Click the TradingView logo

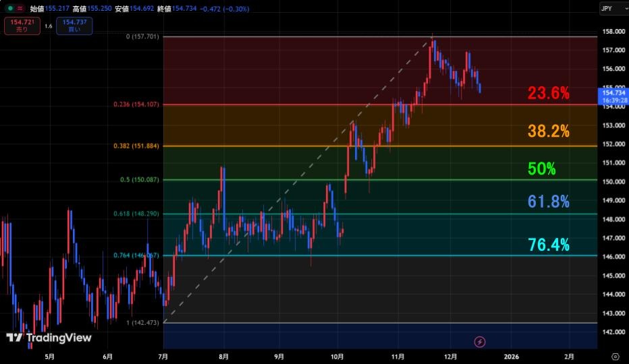pos(49,338)
